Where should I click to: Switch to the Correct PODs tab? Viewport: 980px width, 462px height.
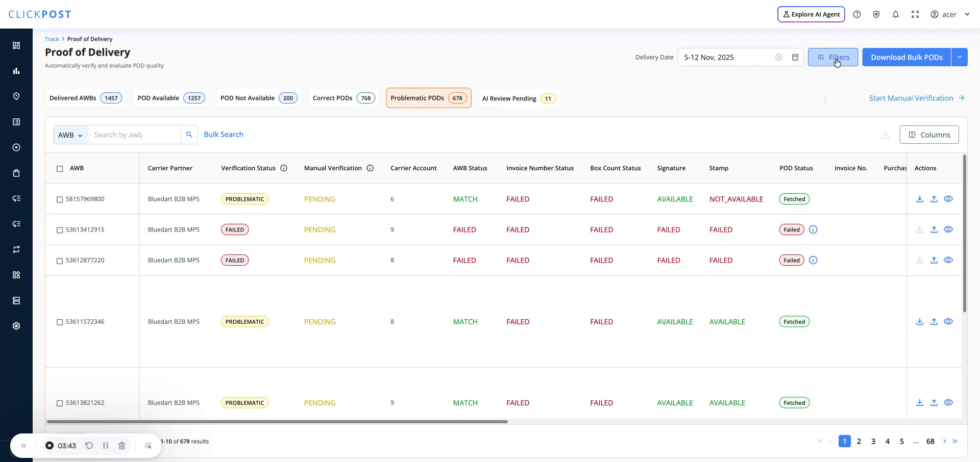pos(343,98)
